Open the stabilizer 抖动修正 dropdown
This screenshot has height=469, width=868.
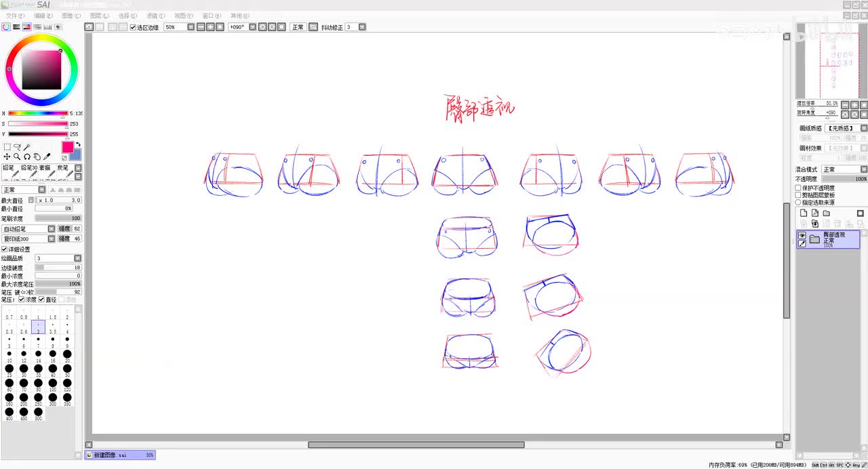click(x=362, y=27)
